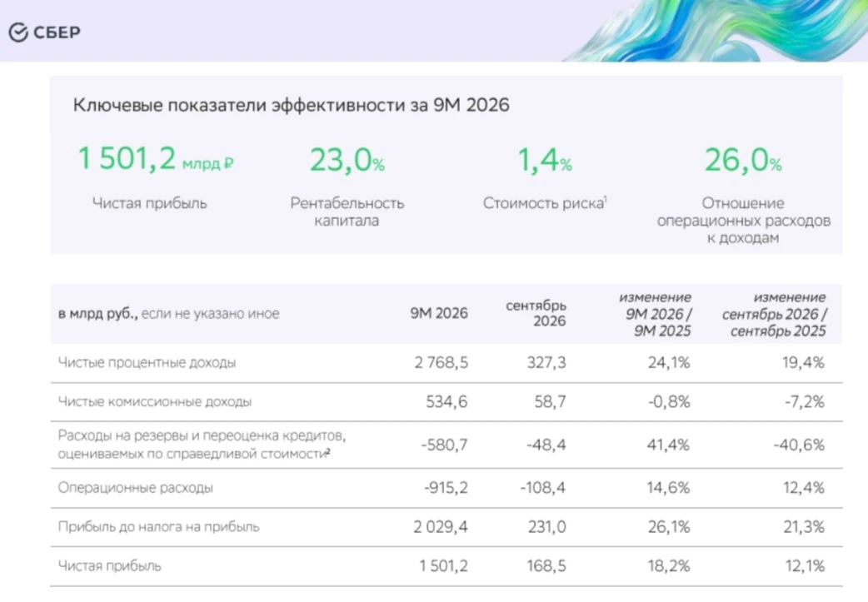Click the сентябрь 2026 column header
The height and width of the screenshot is (602, 868).
tap(536, 313)
